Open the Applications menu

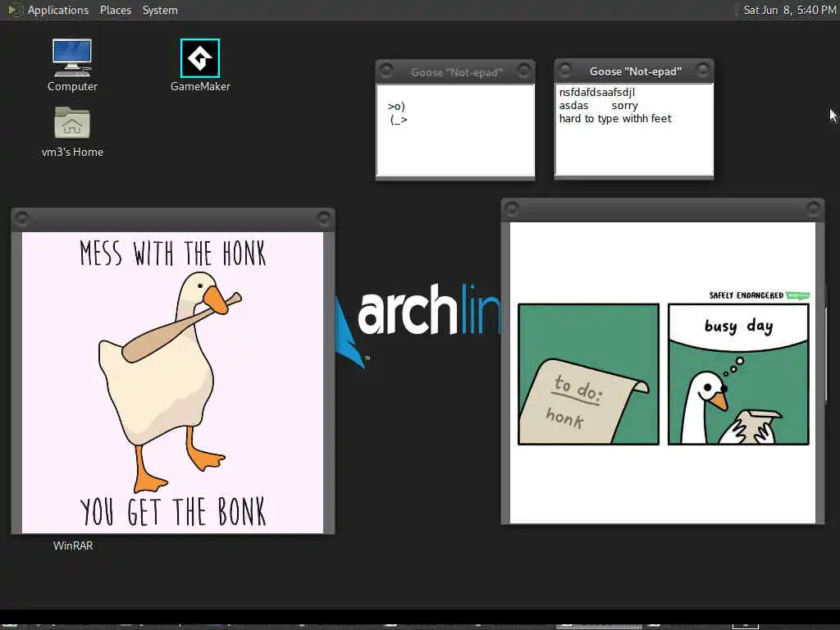click(58, 10)
